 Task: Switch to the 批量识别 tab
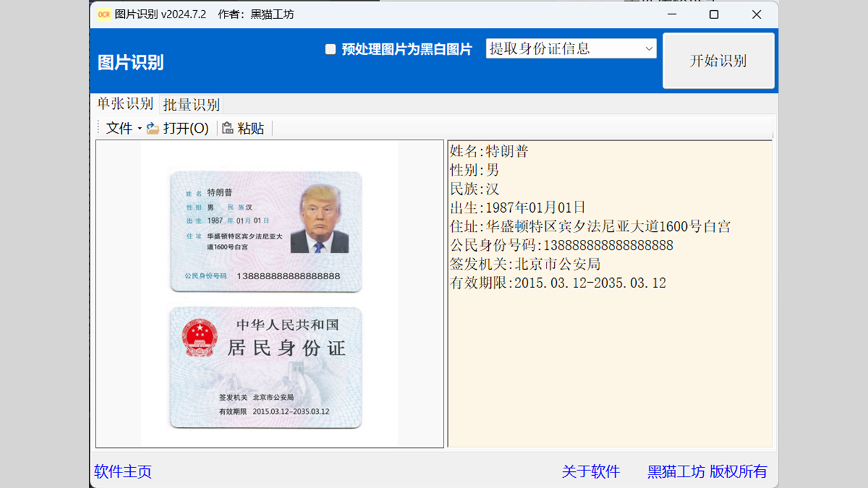(191, 105)
